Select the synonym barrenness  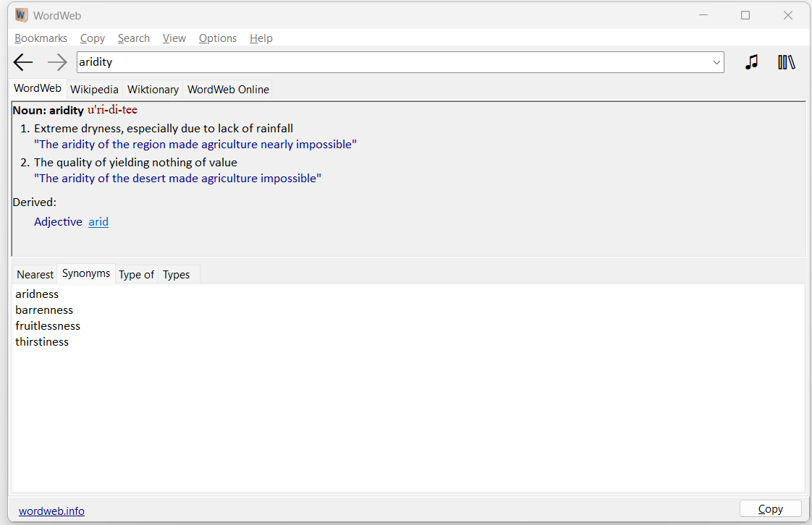[44, 310]
